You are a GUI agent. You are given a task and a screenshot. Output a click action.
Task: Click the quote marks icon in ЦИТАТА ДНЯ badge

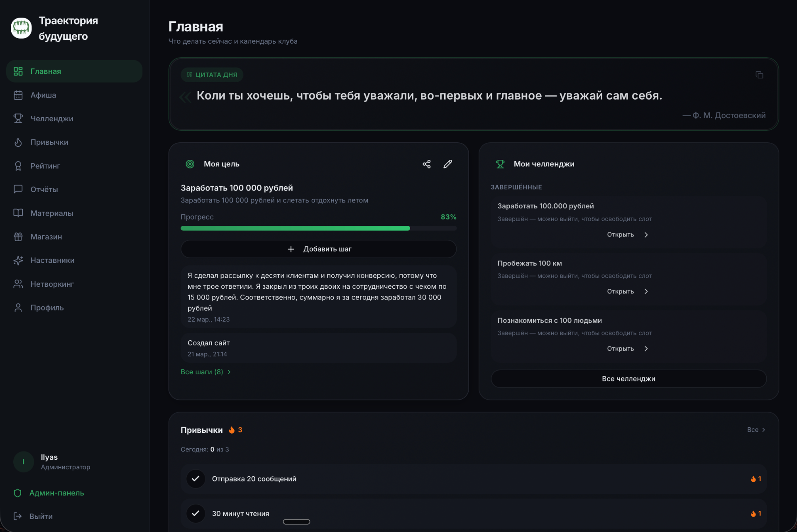click(x=190, y=75)
